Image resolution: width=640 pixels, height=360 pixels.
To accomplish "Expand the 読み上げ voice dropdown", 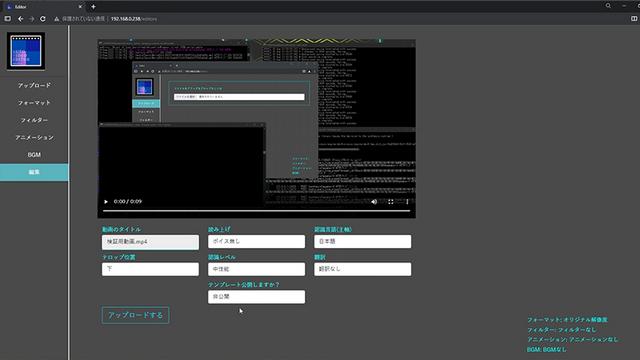I will 256,241.
